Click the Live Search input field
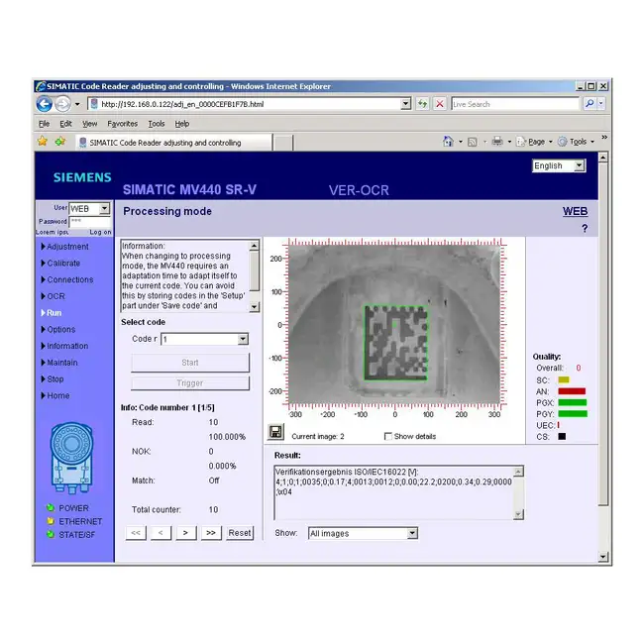This screenshot has height=644, width=644. 515,104
